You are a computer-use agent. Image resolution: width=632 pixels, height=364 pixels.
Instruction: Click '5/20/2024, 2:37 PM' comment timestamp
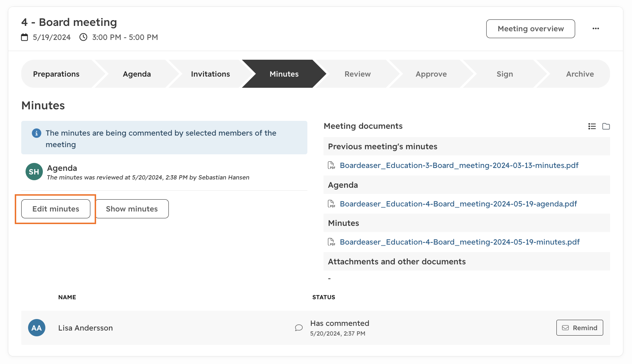pos(338,333)
